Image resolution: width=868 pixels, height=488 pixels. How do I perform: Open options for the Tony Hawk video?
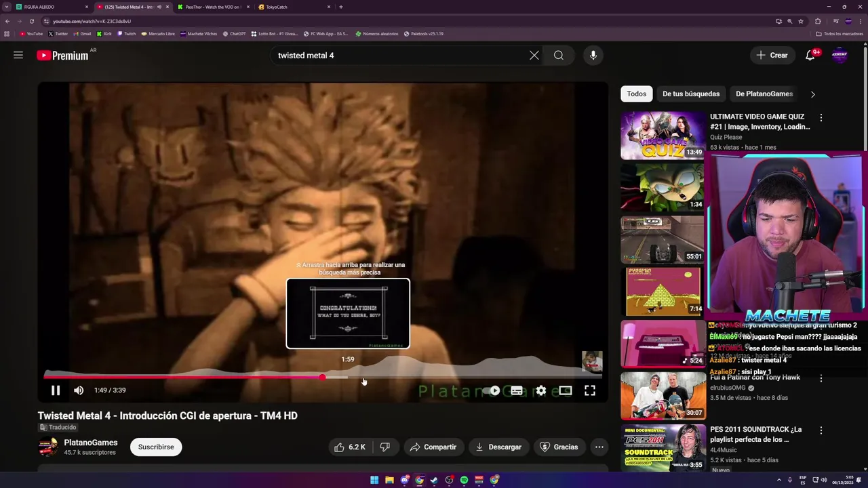point(821,379)
